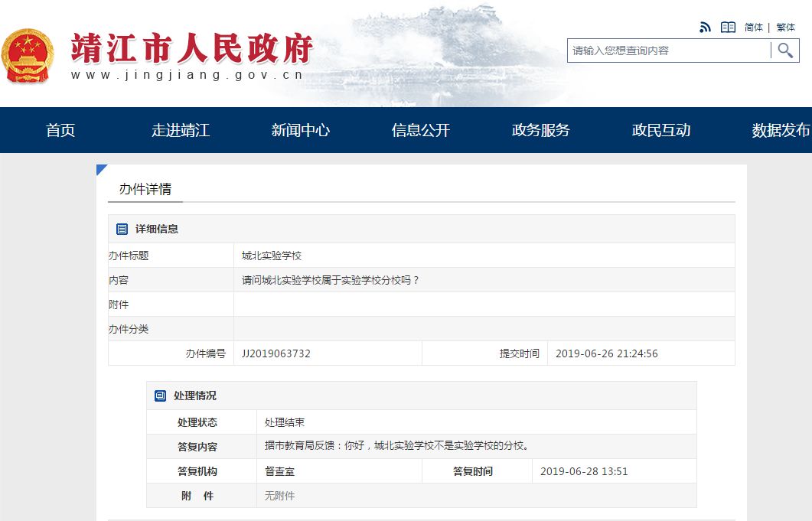Screen dimensions: 812x521
Task: Open the 走进靖江 menu
Action: click(180, 130)
